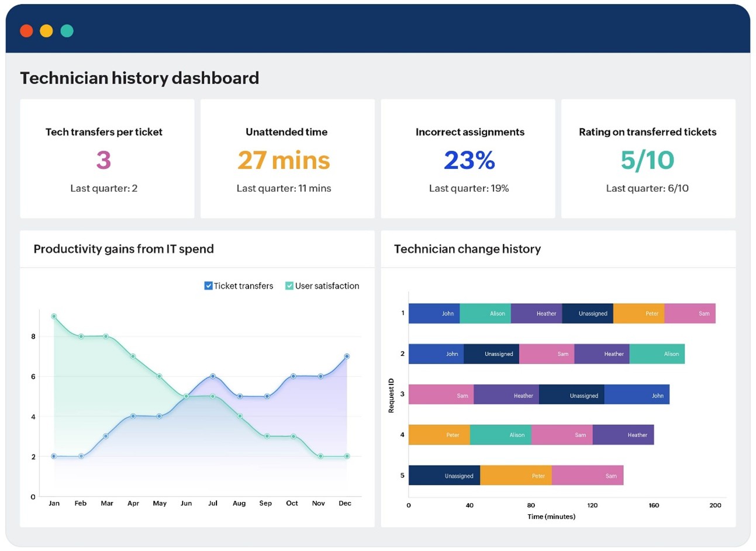Toggle the User satisfaction legend checkbox
Screen dimensions: 756x551
coord(289,286)
